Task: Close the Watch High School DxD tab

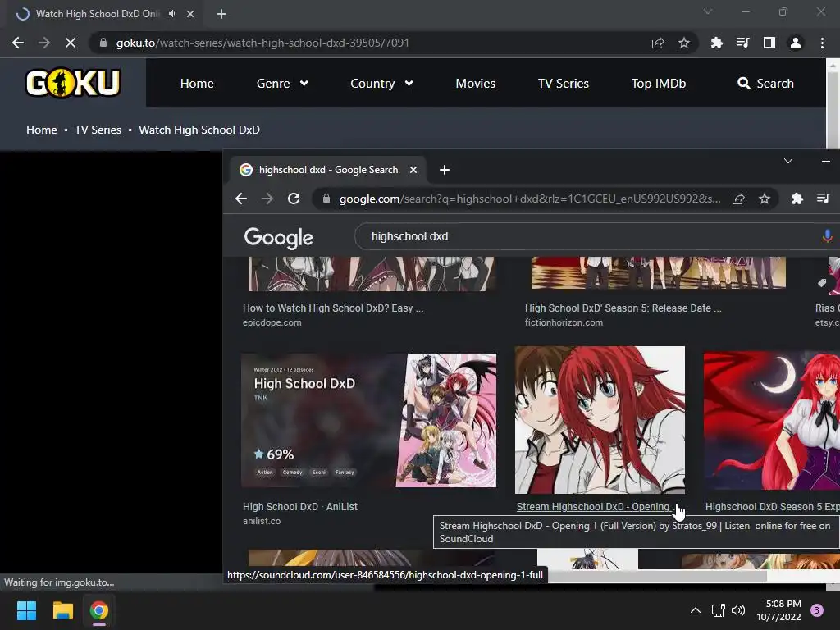Action: pos(190,14)
